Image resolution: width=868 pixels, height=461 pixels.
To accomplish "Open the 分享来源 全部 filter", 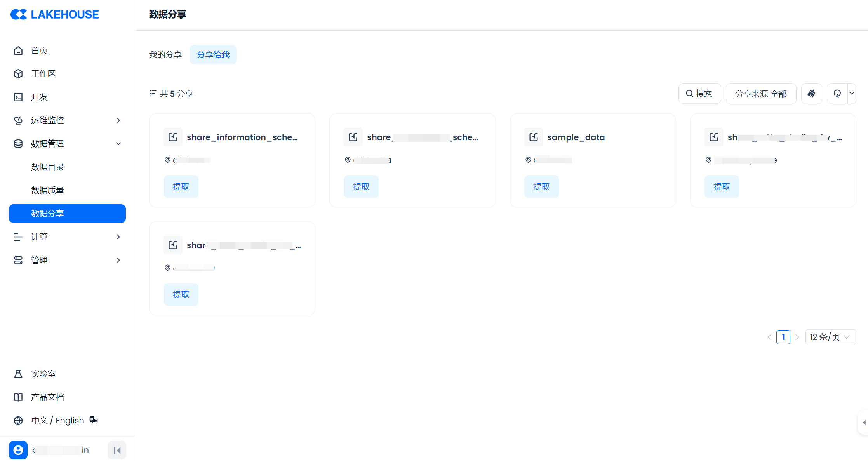I will click(x=760, y=94).
